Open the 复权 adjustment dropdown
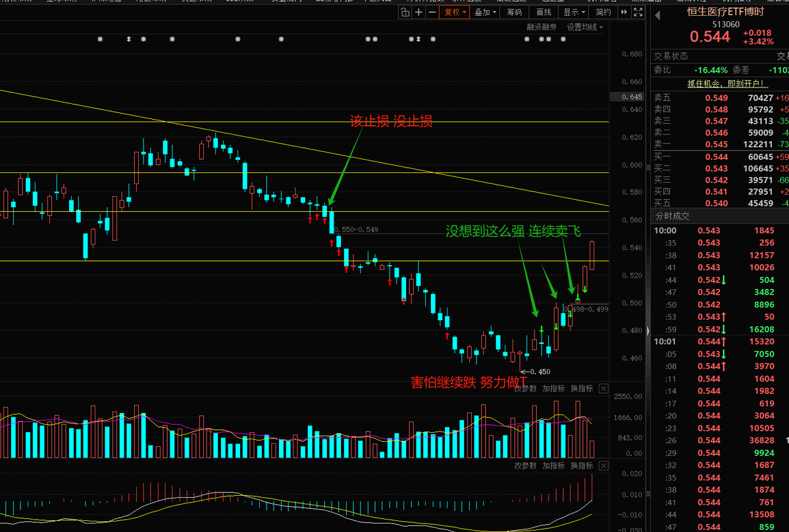 (x=454, y=12)
